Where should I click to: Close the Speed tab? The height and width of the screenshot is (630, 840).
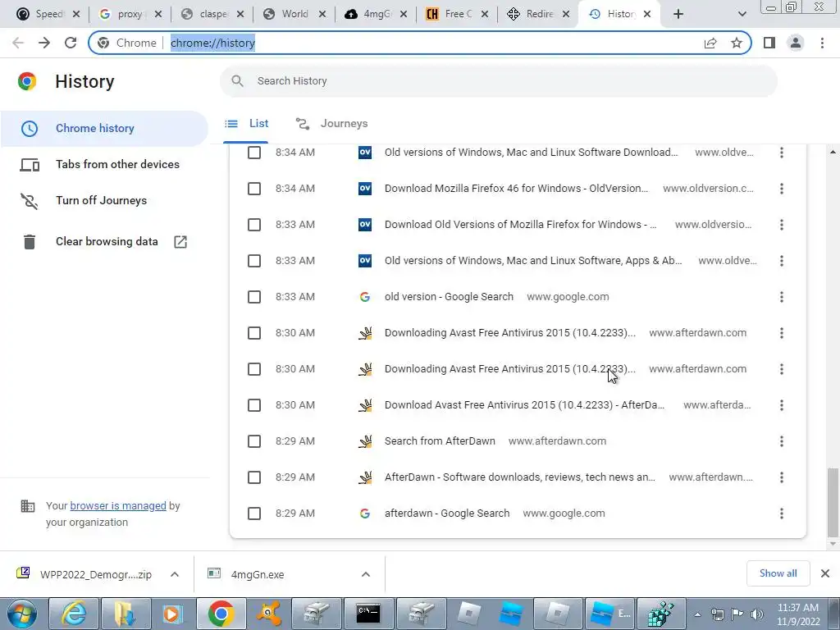point(76,14)
